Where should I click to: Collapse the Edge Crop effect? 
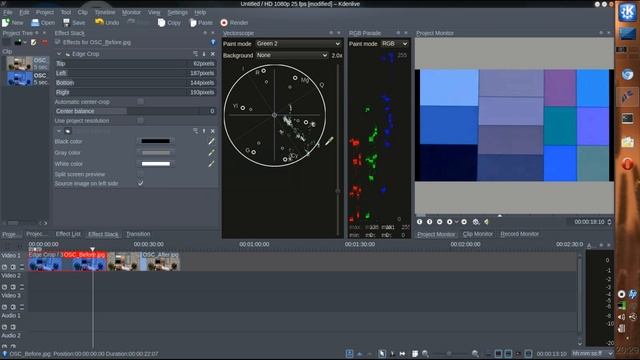point(59,54)
